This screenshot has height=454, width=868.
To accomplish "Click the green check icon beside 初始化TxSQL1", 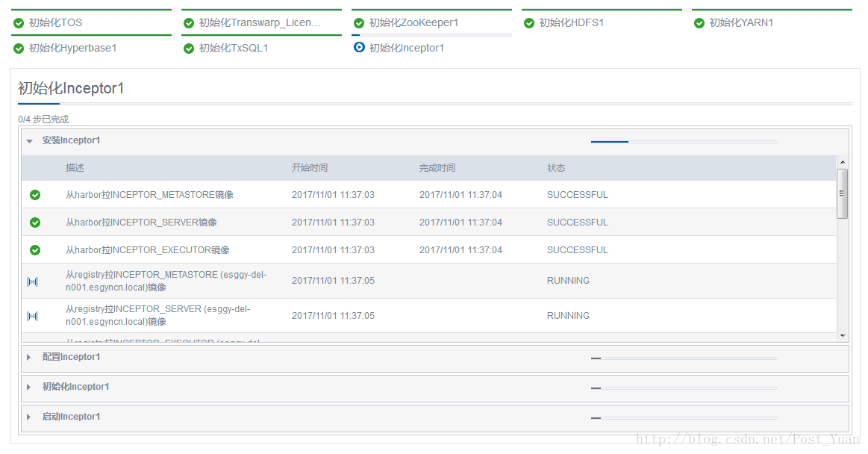I will click(x=189, y=49).
